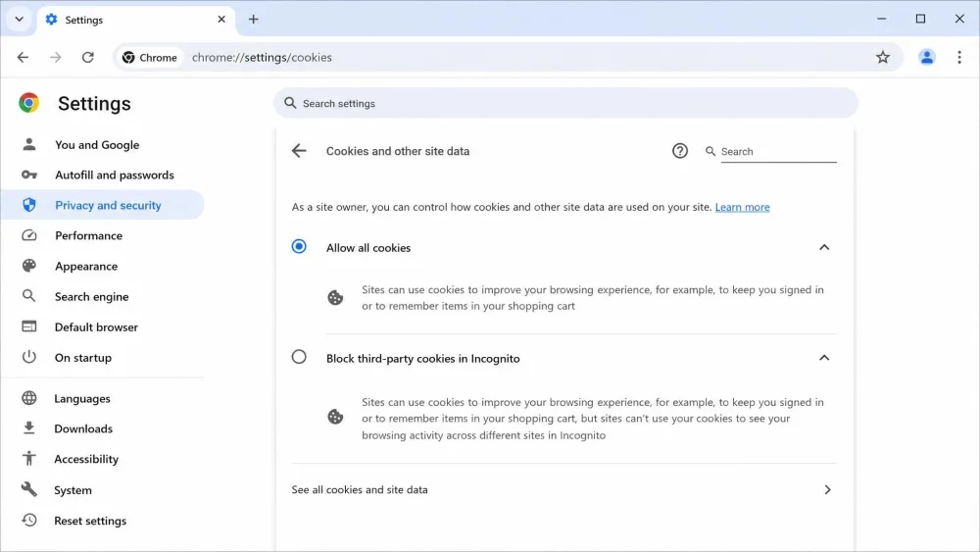Open Reset settings
980x552 pixels.
pos(90,521)
